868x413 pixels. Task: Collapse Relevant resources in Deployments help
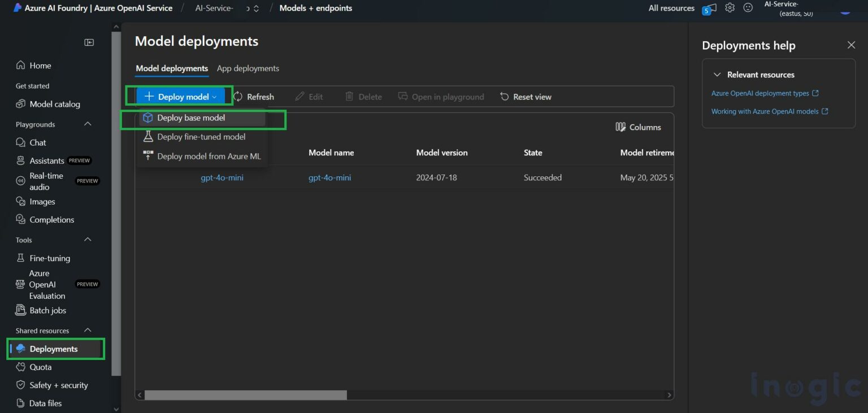[717, 74]
